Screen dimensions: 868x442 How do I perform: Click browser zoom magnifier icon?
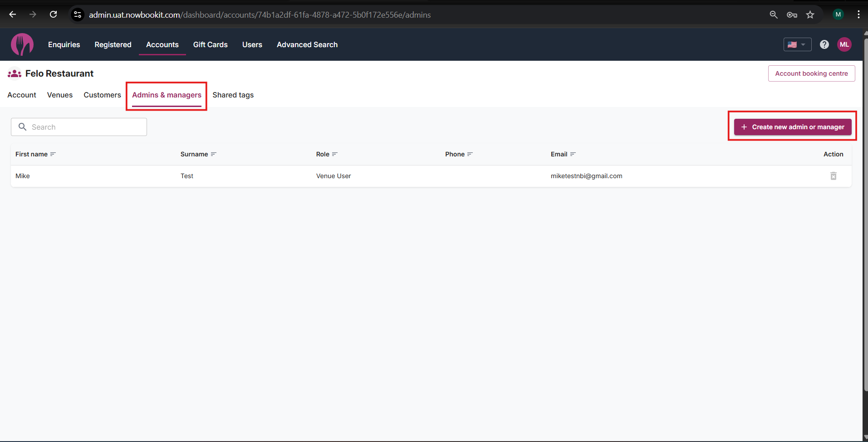coord(774,15)
